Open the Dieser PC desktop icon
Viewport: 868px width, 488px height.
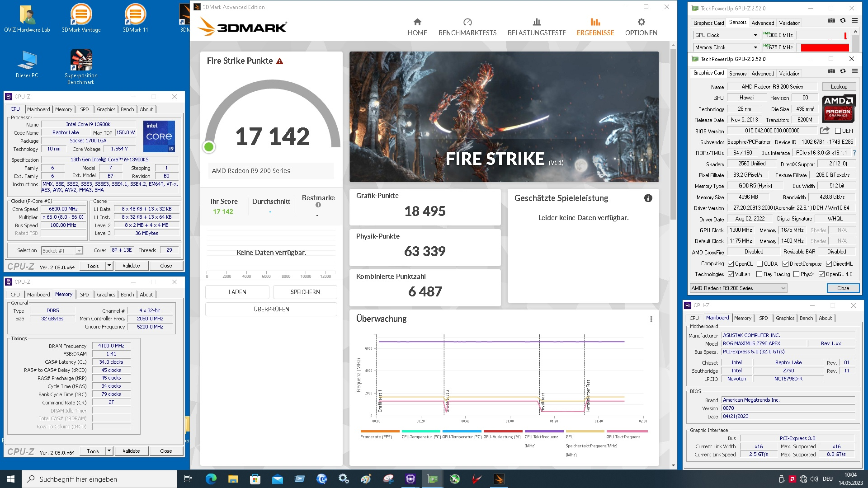[27, 64]
